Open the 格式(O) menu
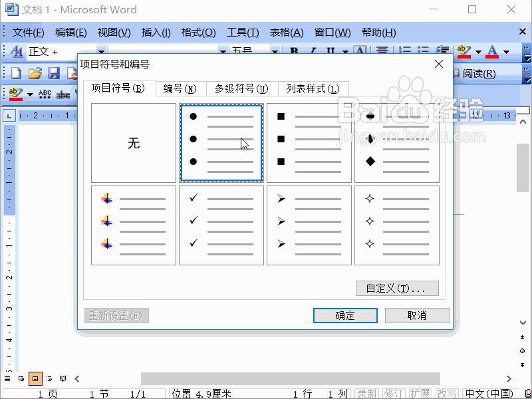Viewport: 532px width, 399px height. (198, 33)
